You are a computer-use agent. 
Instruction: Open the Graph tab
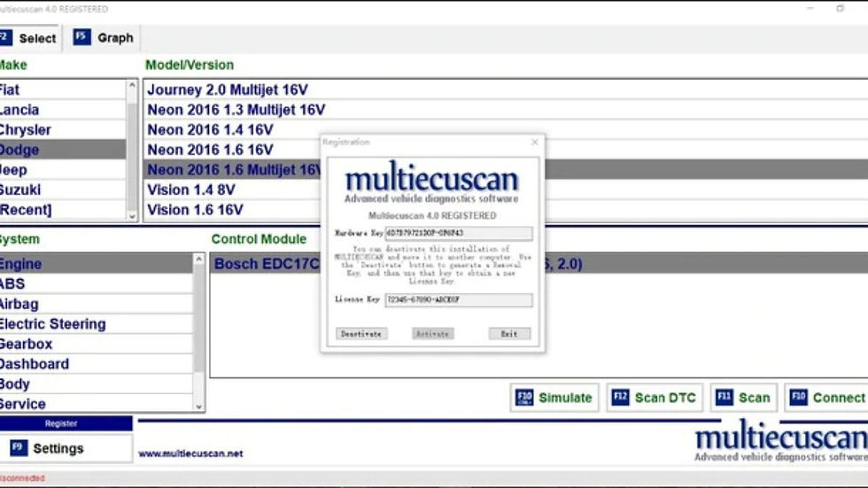pos(105,38)
